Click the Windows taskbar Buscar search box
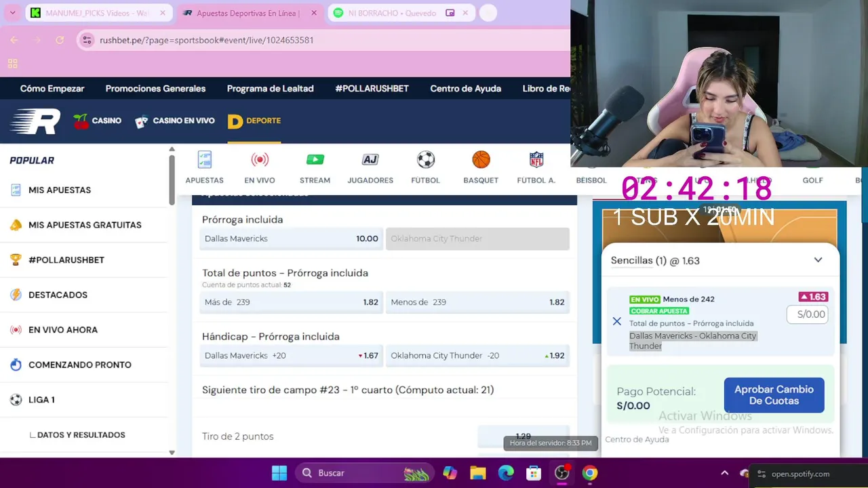Viewport: 868px width, 488px height. (x=365, y=473)
